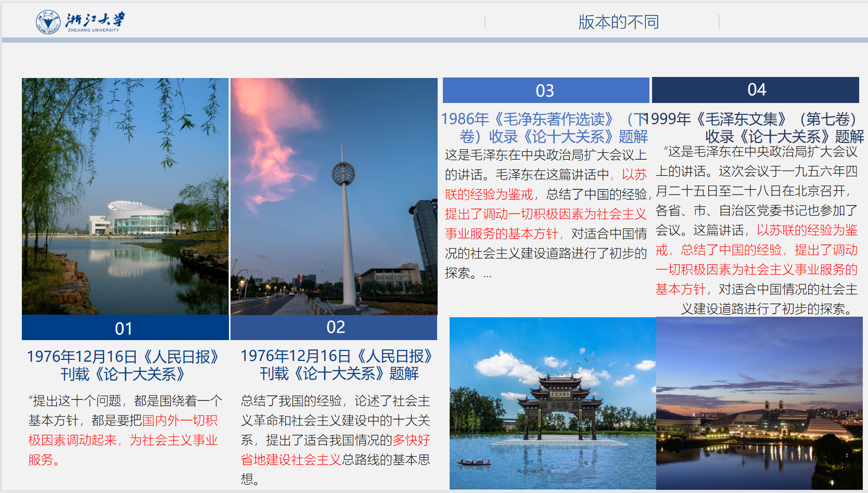The image size is (868, 493).
Task: Click text 这是毛泽东在中央政治局扩大会议上 under 03
Action: pos(546,155)
